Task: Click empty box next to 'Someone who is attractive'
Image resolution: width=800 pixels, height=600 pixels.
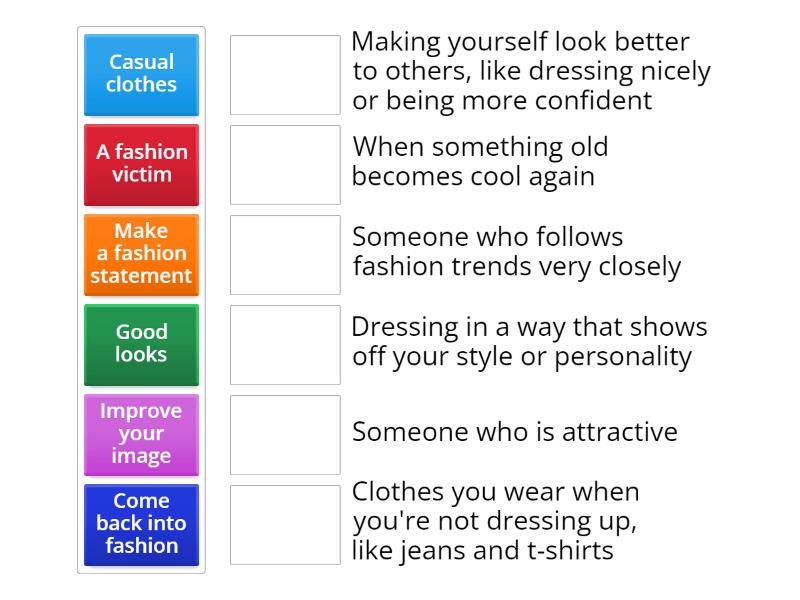Action: 285,435
